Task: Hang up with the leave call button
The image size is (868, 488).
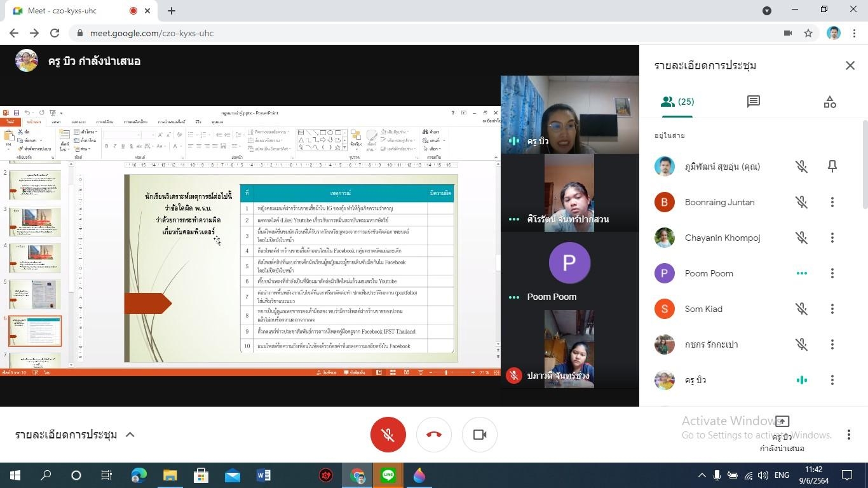Action: pyautogui.click(x=434, y=435)
